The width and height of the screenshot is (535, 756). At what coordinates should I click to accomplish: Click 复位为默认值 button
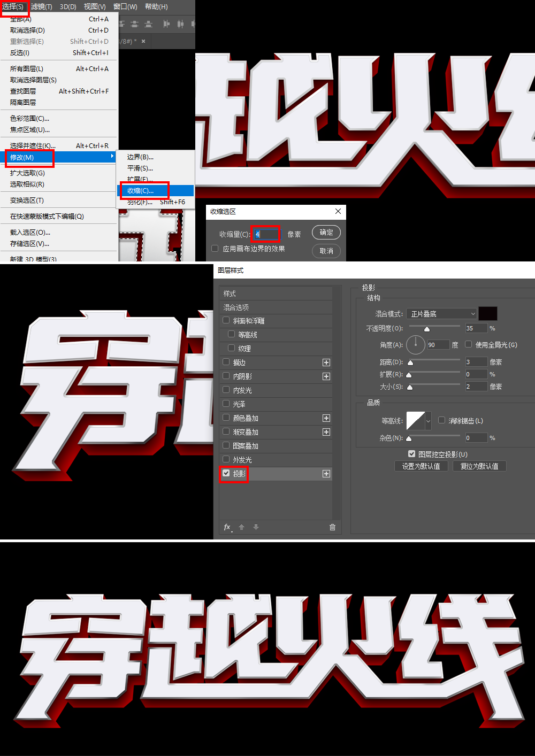(x=479, y=466)
